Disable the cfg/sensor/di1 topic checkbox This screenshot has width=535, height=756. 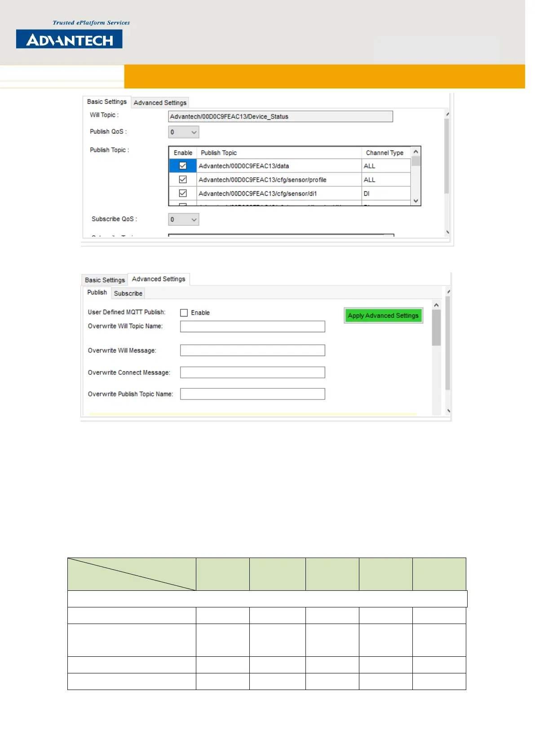pos(183,193)
